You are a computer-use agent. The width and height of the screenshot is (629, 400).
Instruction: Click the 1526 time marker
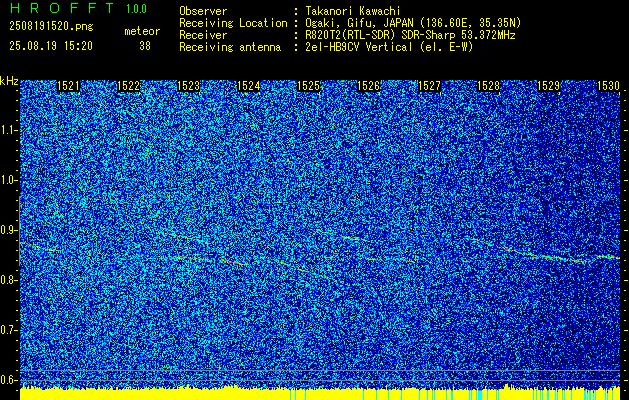[x=368, y=86]
